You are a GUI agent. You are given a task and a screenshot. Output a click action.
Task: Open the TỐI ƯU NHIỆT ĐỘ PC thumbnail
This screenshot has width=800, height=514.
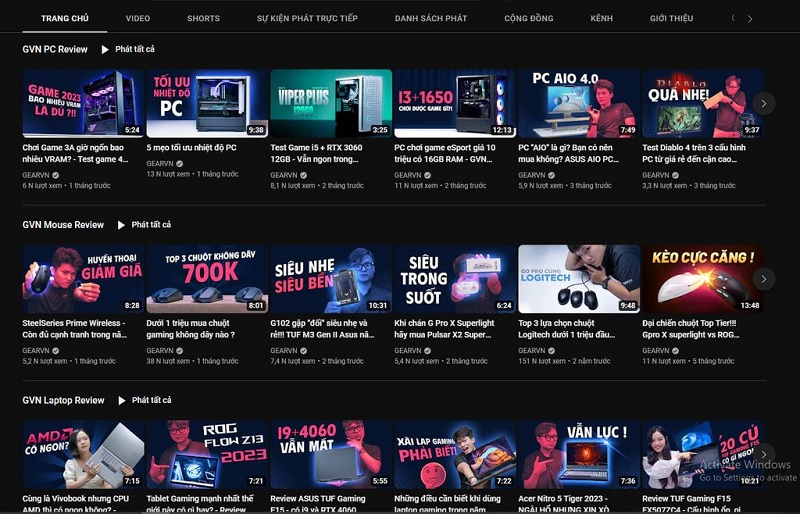(x=207, y=104)
